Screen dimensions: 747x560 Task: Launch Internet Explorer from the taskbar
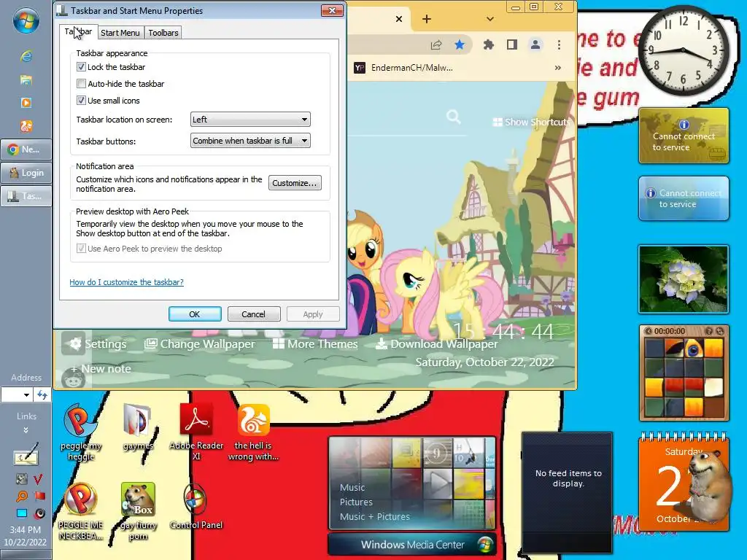(x=26, y=57)
